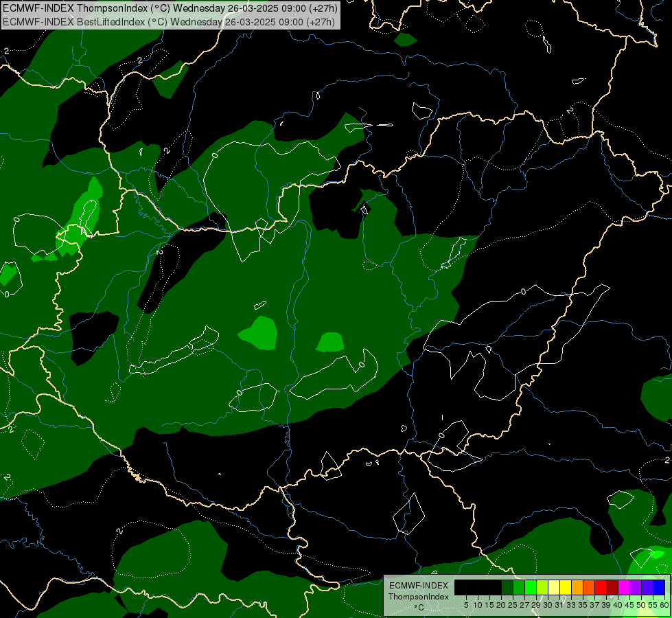This screenshot has height=618, width=672.
Task: Click legend scale value 15
Action: 489,605
